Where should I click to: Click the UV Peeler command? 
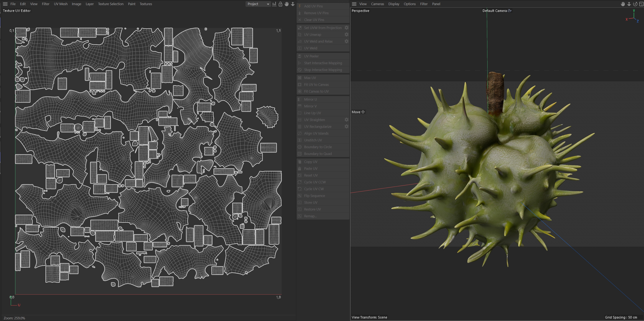click(311, 56)
